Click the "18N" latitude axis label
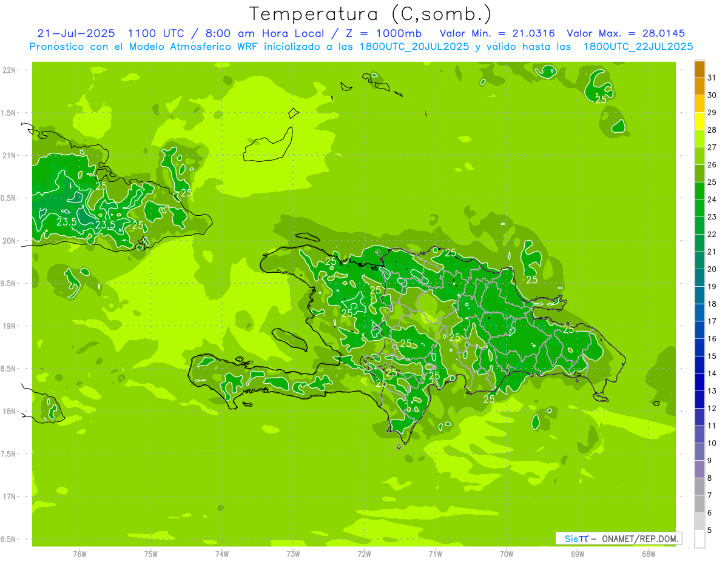The width and height of the screenshot is (728, 562). coord(9,411)
